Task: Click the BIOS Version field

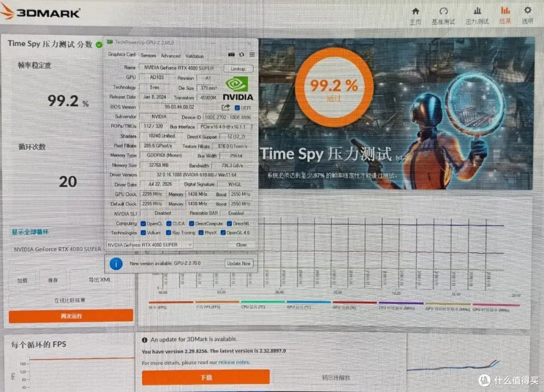Action: click(x=179, y=107)
